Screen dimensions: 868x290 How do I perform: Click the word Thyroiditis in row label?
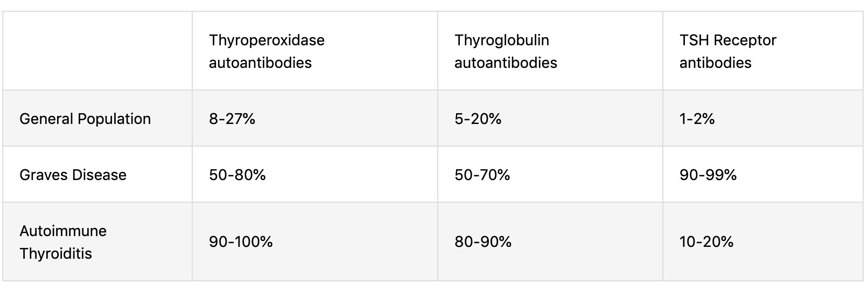[x=55, y=254]
